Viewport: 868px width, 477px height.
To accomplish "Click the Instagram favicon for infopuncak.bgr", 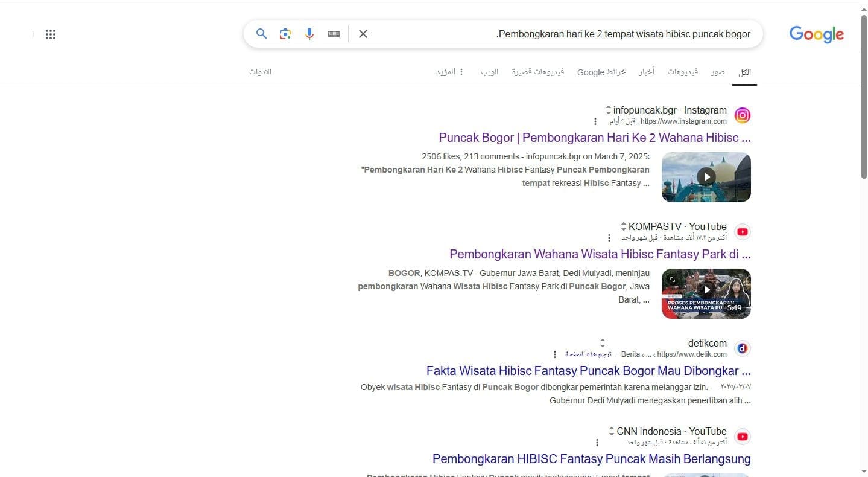I will pos(742,115).
